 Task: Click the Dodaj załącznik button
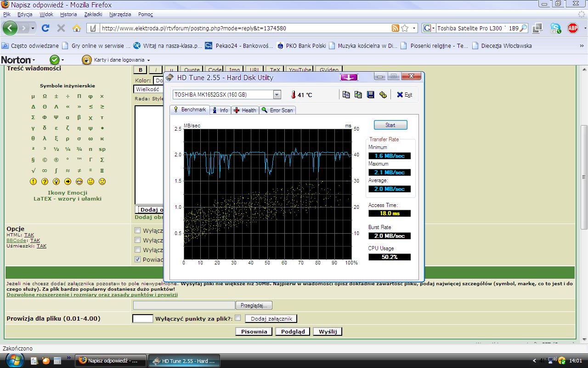coord(271,318)
